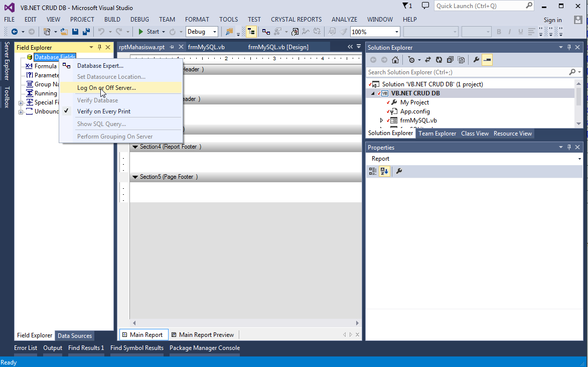Click the Find in Files toolbar icon
Screen dimensions: 588x367
[229, 32]
